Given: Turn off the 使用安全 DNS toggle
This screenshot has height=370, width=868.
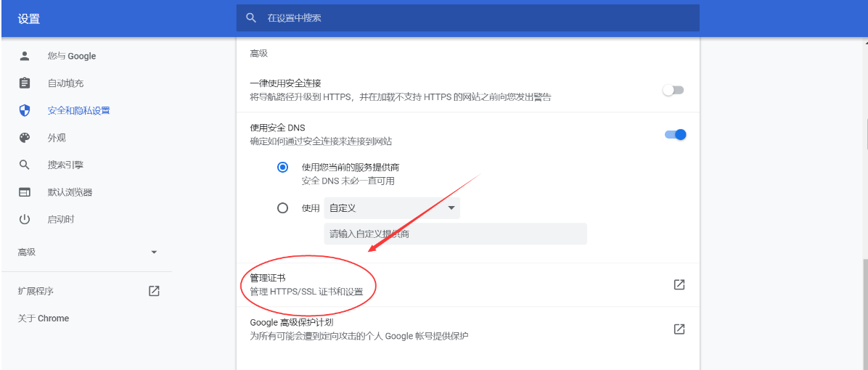Looking at the screenshot, I should click(x=676, y=134).
